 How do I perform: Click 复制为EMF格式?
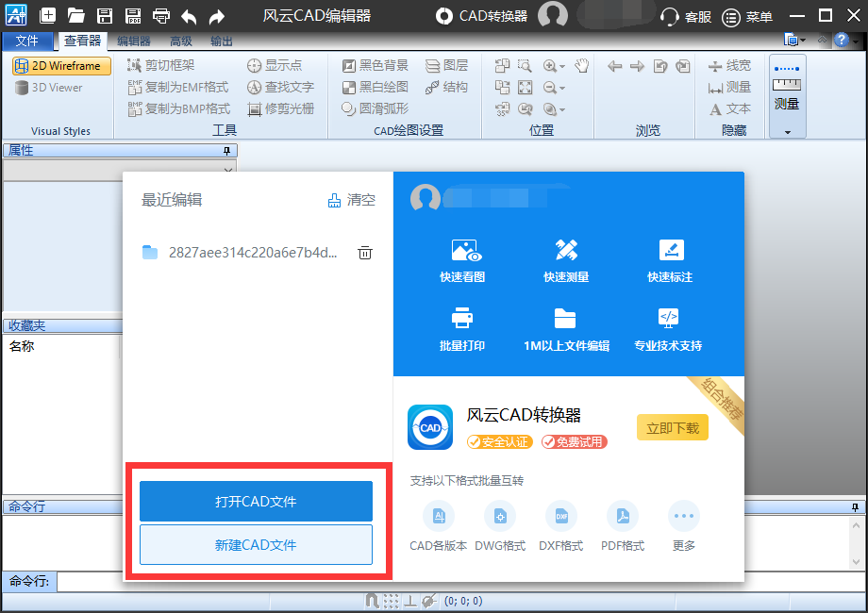pyautogui.click(x=178, y=87)
